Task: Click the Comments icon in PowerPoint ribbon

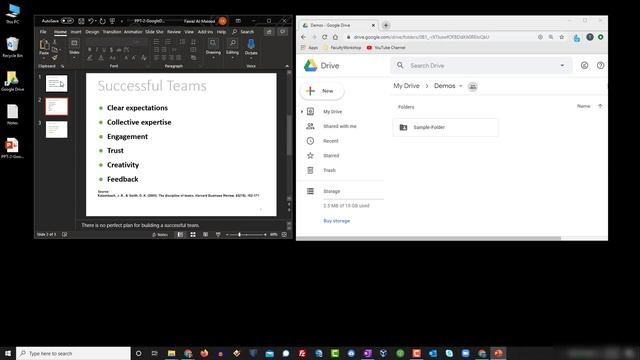Action: click(282, 32)
